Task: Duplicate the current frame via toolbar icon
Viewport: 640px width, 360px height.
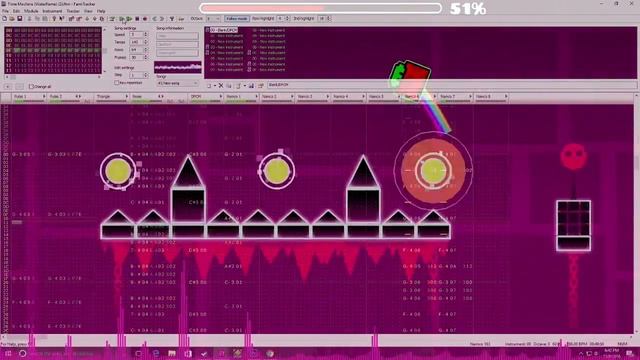Action: (102, 19)
